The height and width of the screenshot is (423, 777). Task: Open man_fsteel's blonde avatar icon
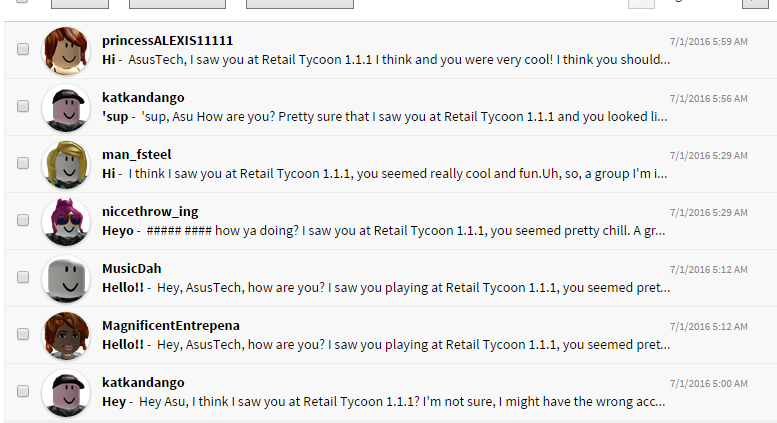(x=66, y=164)
